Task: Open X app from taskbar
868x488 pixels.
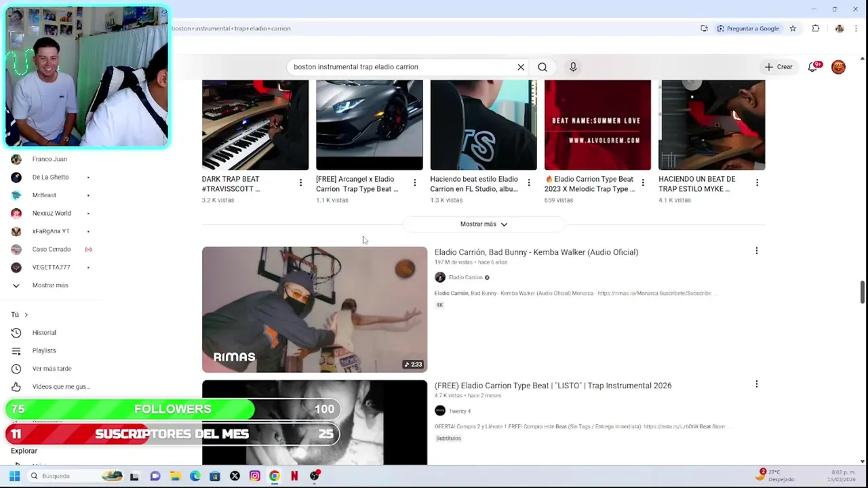Action: (x=235, y=476)
